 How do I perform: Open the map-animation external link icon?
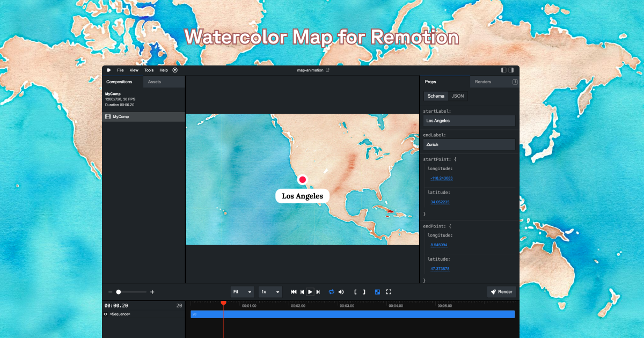click(328, 70)
